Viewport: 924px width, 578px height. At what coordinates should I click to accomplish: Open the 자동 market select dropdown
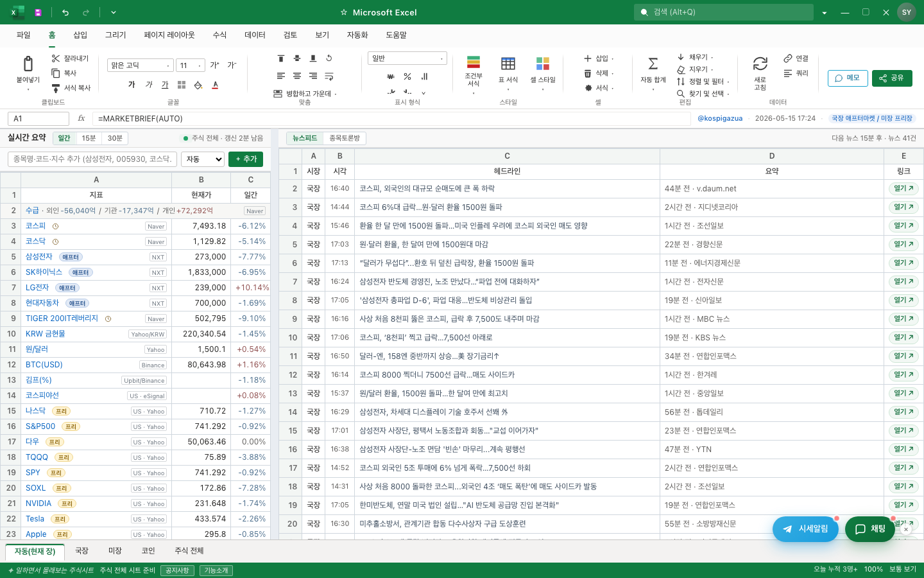tap(203, 159)
